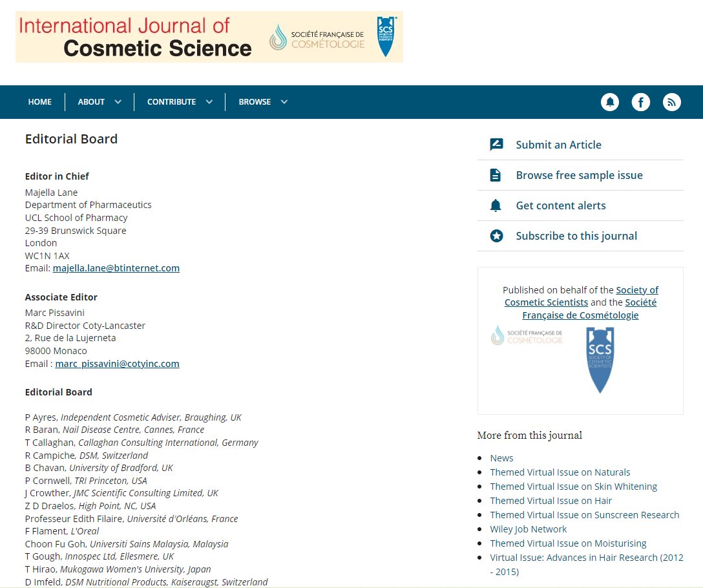The height and width of the screenshot is (588, 703).
Task: Click the Associate Editor heading
Action: click(61, 297)
